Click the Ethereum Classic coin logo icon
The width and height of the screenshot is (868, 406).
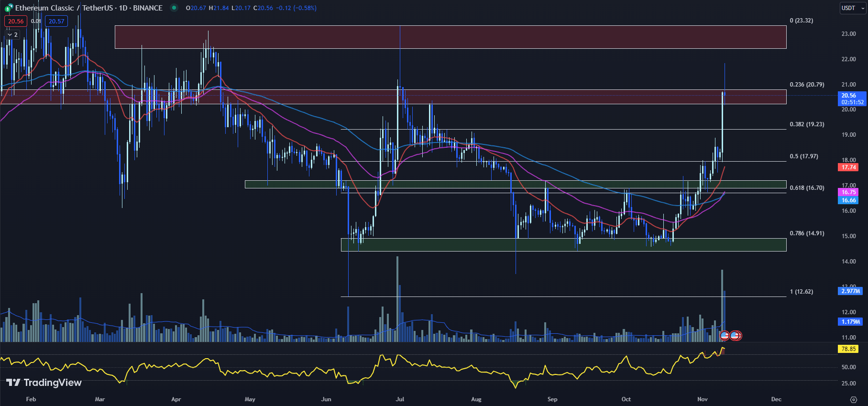(x=9, y=8)
